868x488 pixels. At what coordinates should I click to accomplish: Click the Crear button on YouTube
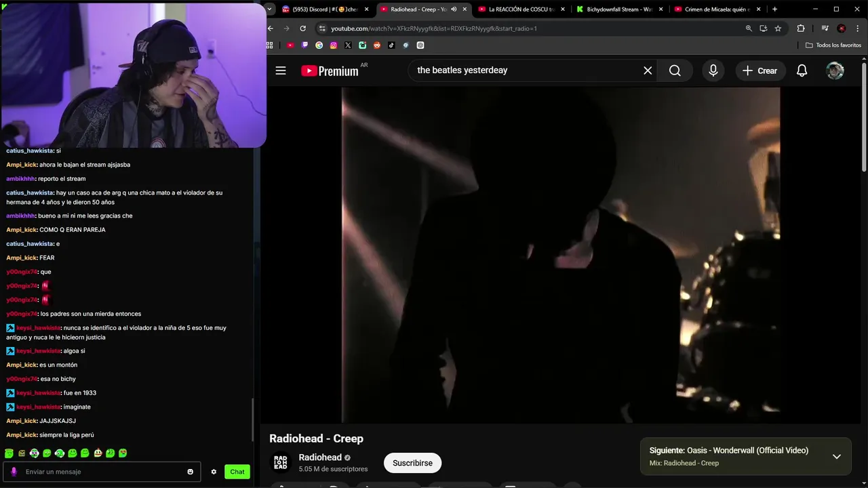pyautogui.click(x=759, y=70)
